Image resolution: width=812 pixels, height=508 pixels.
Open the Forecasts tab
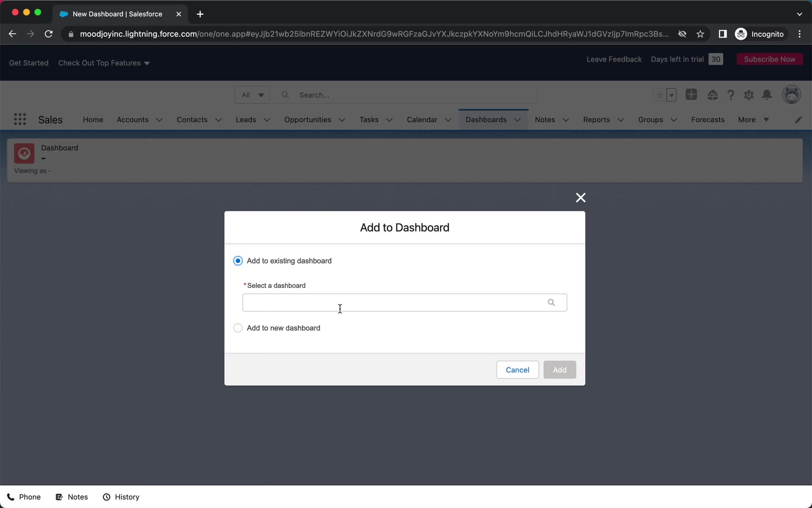click(x=708, y=120)
